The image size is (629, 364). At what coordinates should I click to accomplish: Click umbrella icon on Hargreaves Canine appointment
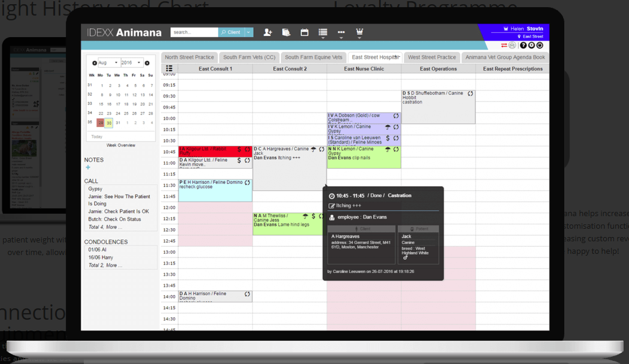tap(313, 149)
